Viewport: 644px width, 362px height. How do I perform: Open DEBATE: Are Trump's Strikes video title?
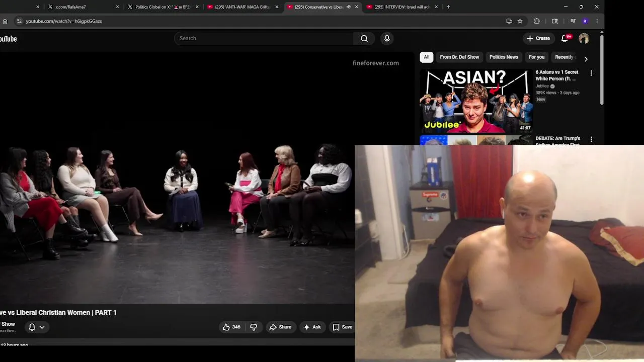558,141
